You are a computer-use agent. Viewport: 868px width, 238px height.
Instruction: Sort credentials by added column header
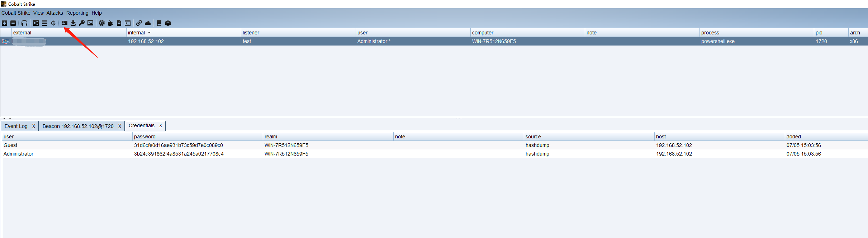(826, 137)
